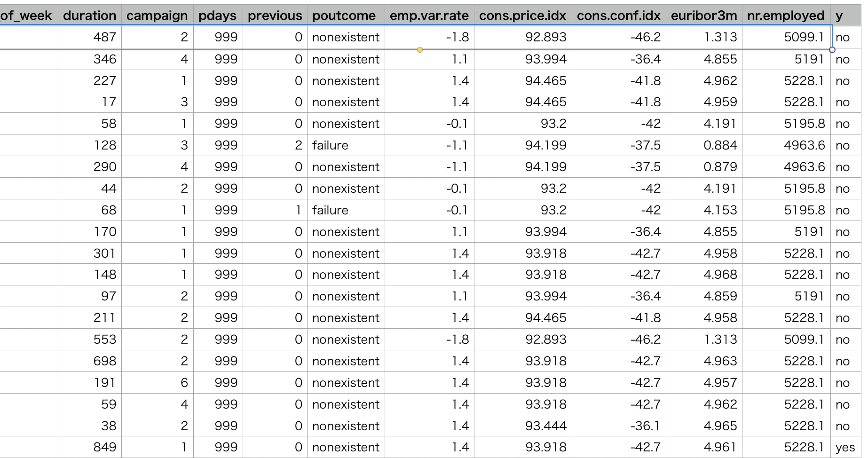The width and height of the screenshot is (868, 458).
Task: Click duration cell with value 211
Action: pyautogui.click(x=90, y=318)
